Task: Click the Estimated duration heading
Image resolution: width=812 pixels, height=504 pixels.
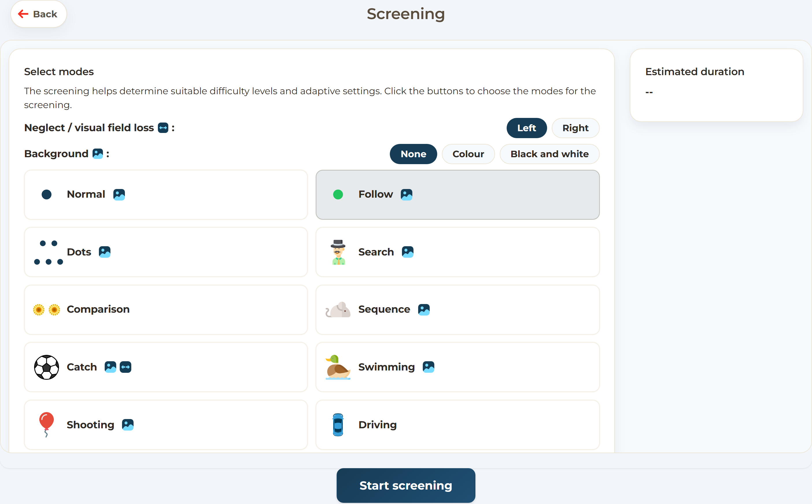Action: pos(695,72)
